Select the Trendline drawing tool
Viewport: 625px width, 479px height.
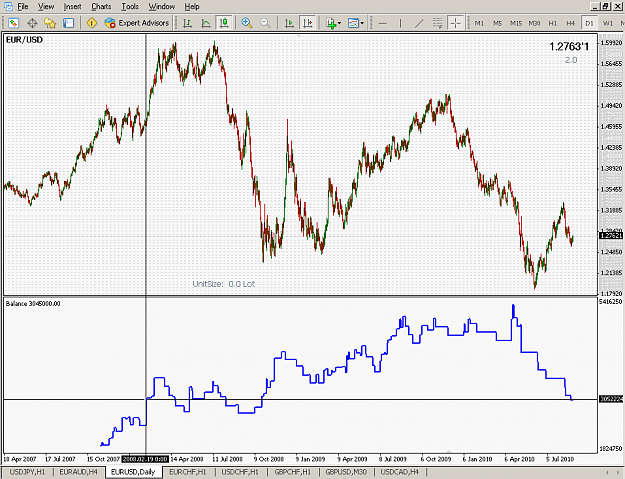(x=419, y=23)
